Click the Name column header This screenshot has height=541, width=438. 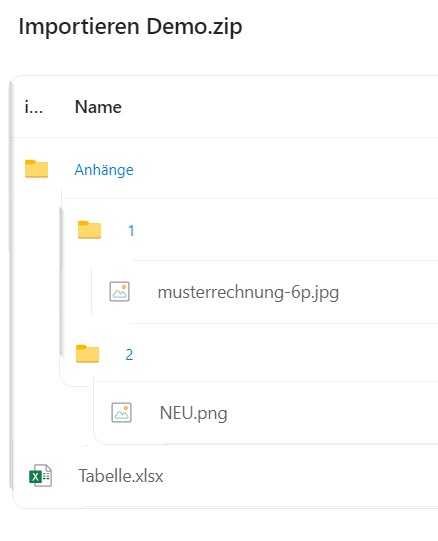(x=98, y=107)
